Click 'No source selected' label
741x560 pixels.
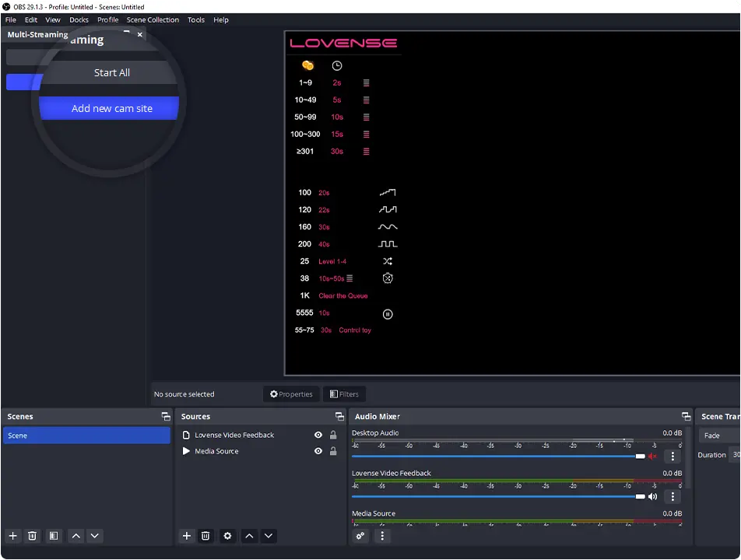click(x=184, y=394)
